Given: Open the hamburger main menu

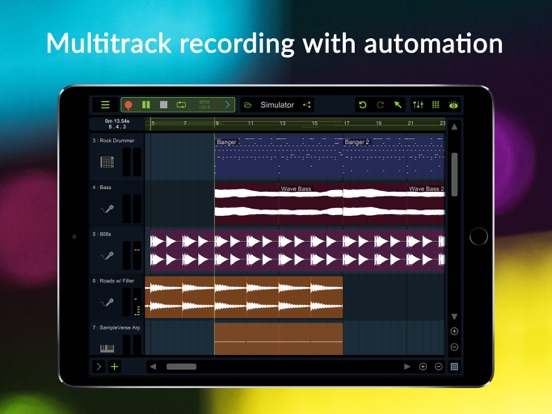Looking at the screenshot, I should pyautogui.click(x=105, y=105).
